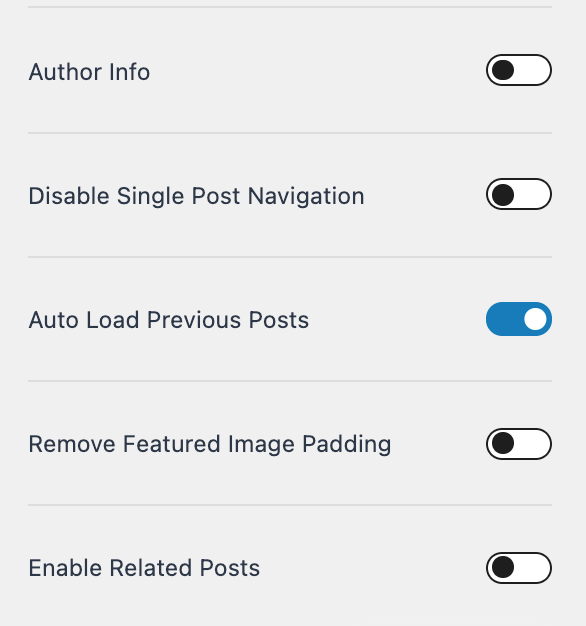Click the Author Info label text
This screenshot has height=626, width=586.
tap(89, 72)
